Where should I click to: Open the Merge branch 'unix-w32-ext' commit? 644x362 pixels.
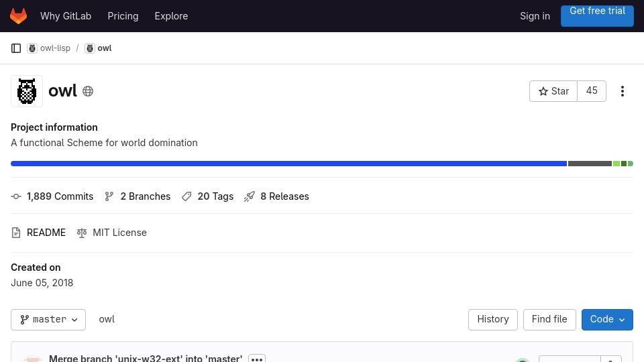[x=146, y=358]
